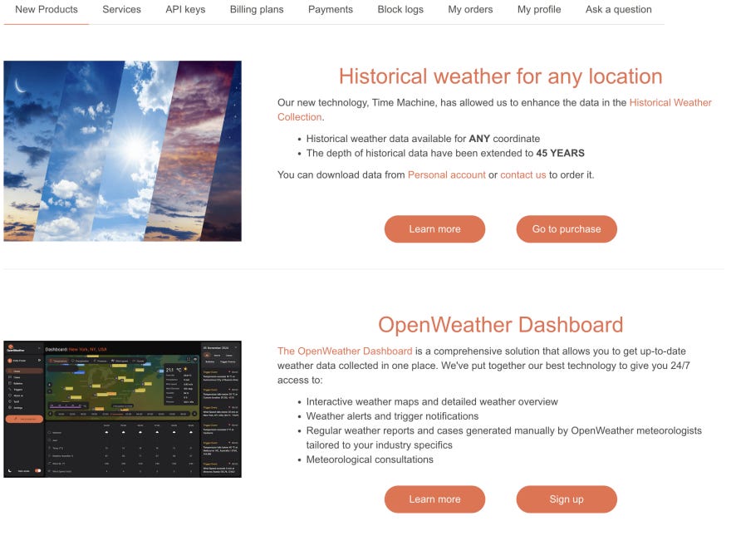Image resolution: width=731 pixels, height=560 pixels.
Task: Follow the Historical Weather Collection link
Action: [x=670, y=102]
